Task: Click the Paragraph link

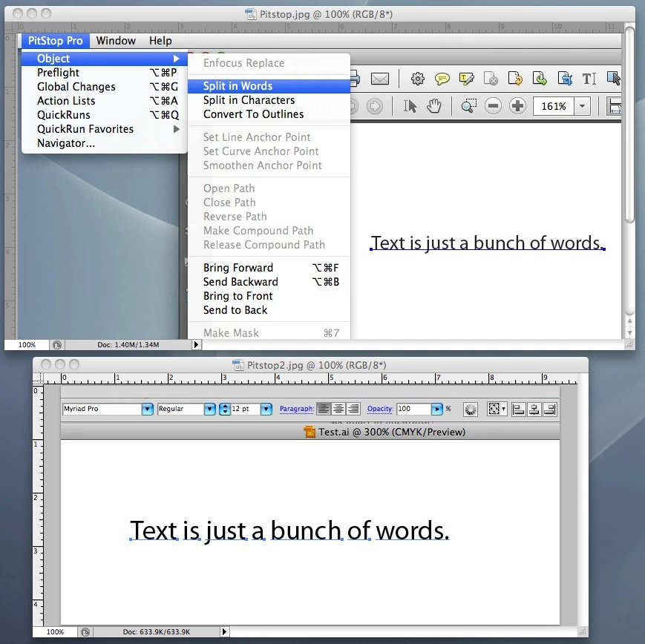Action: pos(297,409)
